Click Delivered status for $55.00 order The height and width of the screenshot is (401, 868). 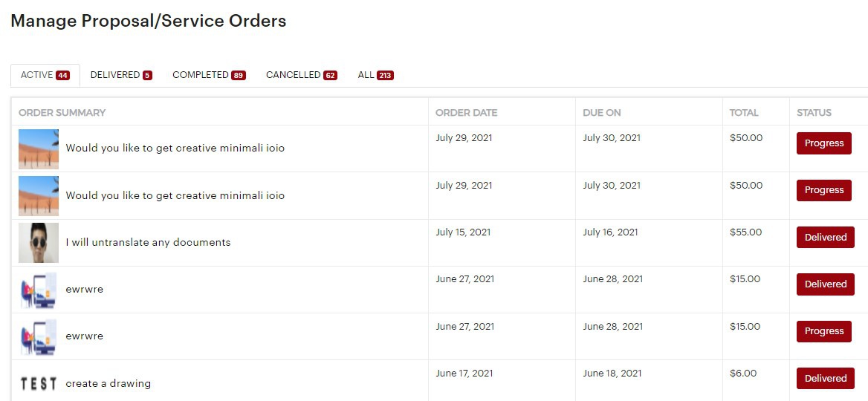tap(825, 238)
